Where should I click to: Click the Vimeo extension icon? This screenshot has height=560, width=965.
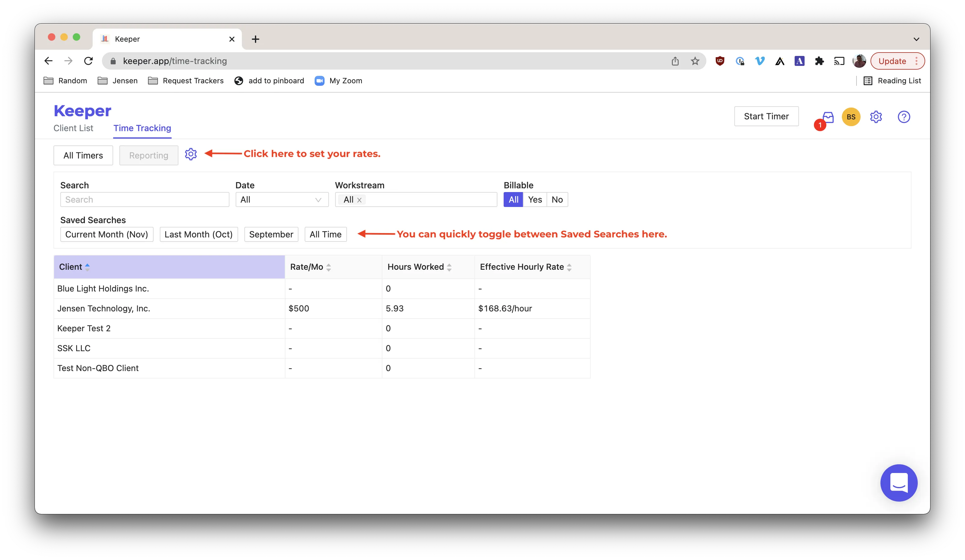point(760,61)
